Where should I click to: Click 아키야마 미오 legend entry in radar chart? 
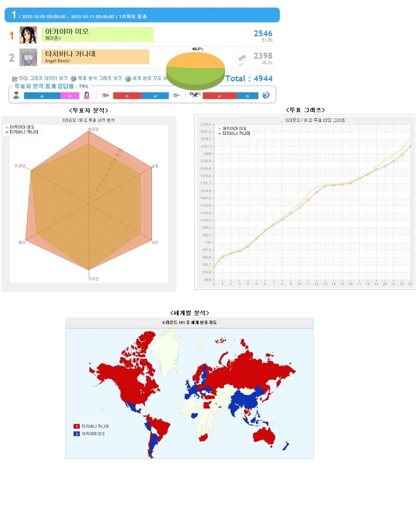20,127
